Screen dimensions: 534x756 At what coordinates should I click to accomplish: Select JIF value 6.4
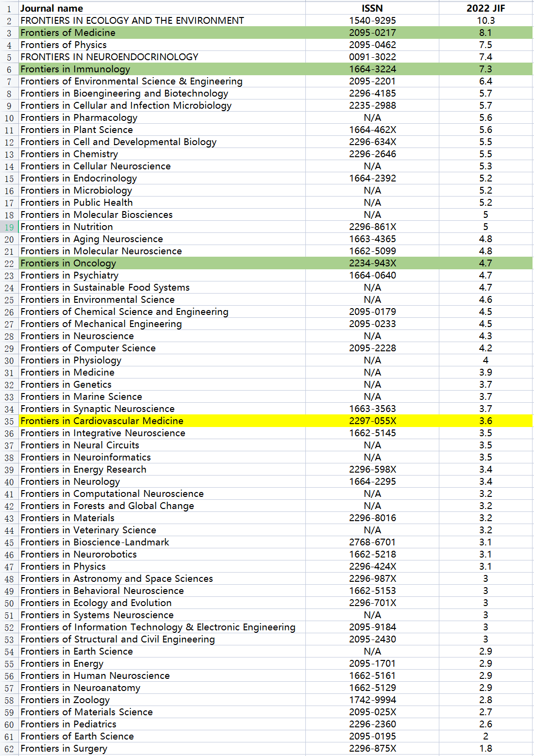485,81
